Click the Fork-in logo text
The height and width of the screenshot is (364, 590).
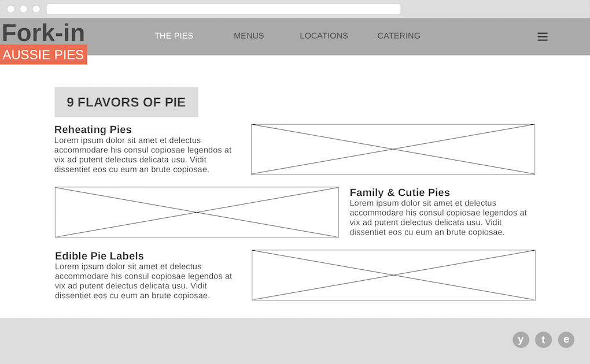[x=43, y=33]
